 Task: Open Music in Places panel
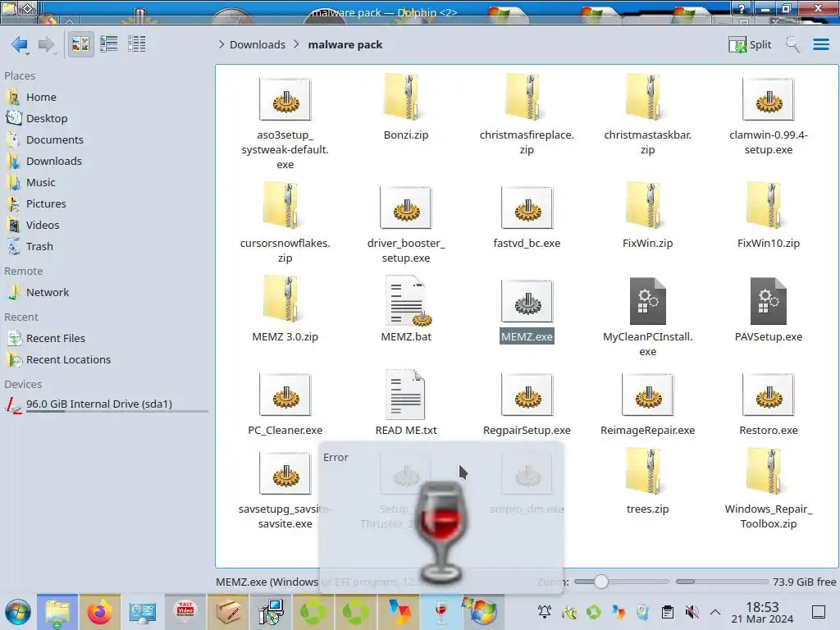tap(40, 183)
